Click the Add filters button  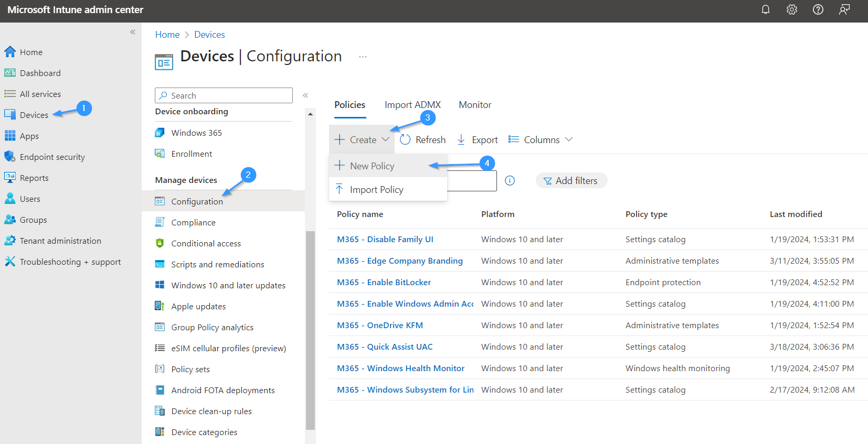[x=571, y=180]
